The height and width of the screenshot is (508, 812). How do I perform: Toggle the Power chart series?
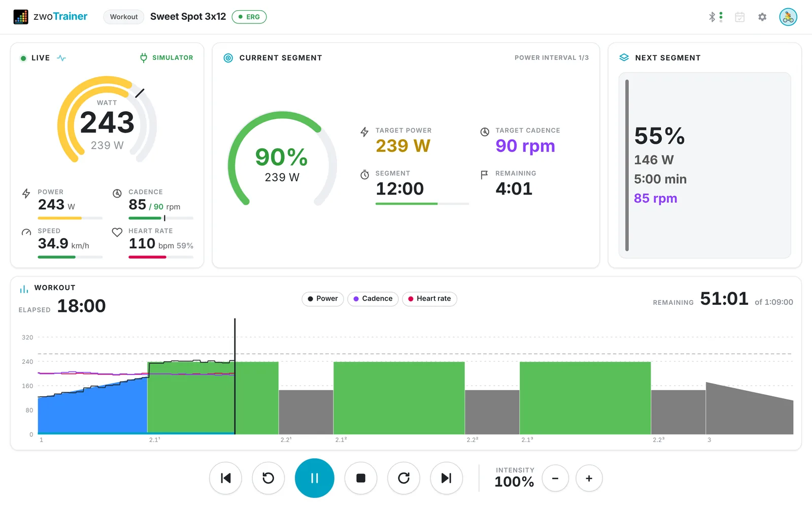pos(323,299)
